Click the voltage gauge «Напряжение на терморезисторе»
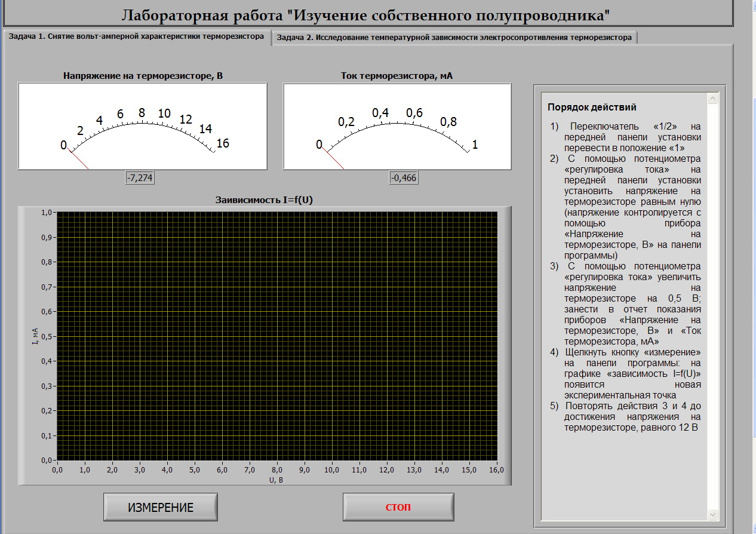756x534 pixels. coord(143,127)
